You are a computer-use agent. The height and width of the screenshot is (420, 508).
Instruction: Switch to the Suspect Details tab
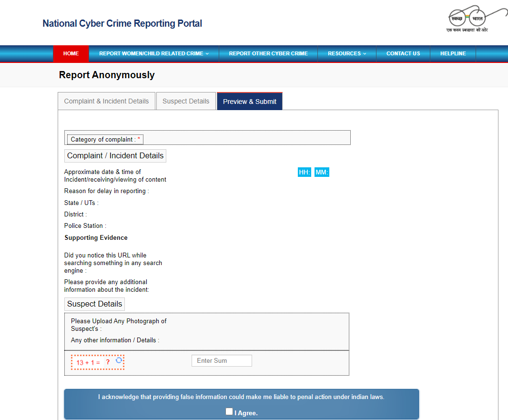tap(186, 101)
